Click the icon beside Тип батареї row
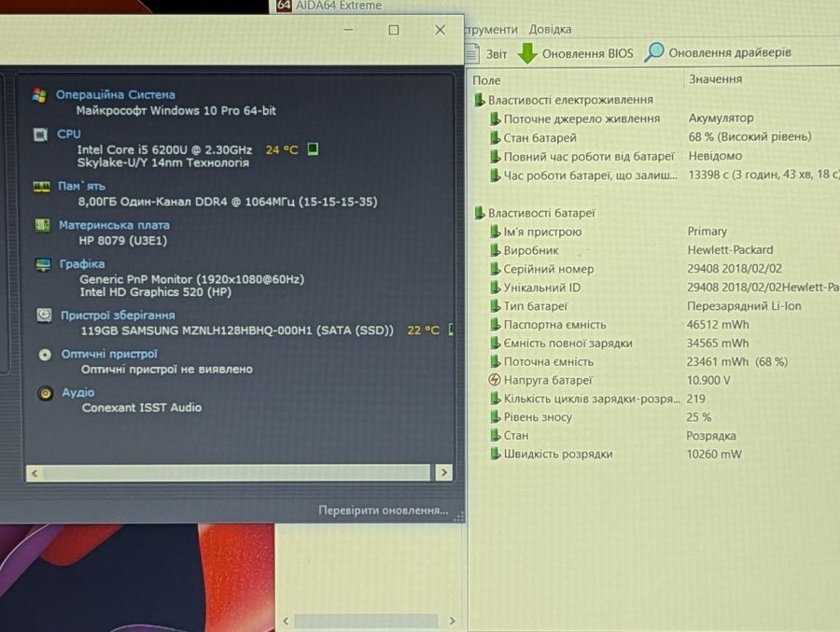840x632 pixels. tap(496, 306)
